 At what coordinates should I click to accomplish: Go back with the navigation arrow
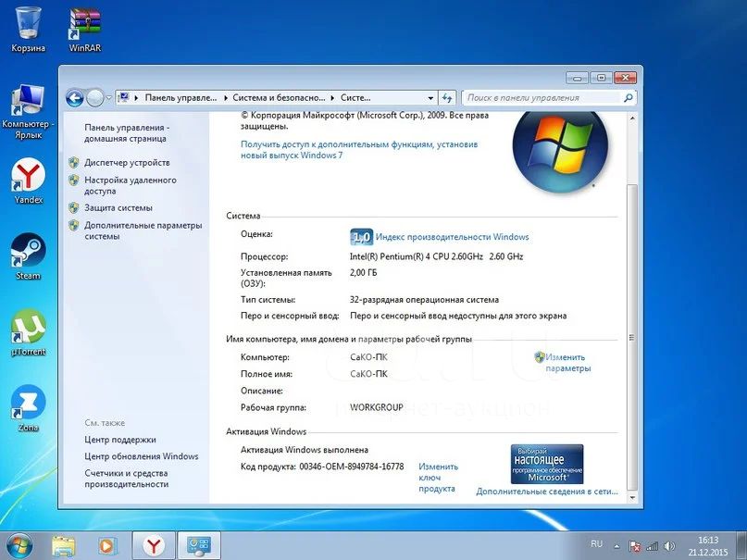[x=75, y=98]
